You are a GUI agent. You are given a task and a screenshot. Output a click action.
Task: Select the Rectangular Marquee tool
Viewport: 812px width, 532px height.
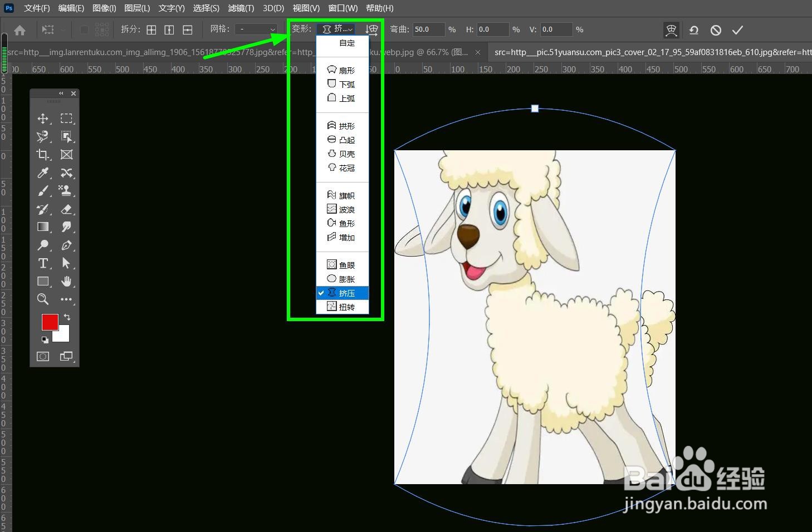coord(66,119)
